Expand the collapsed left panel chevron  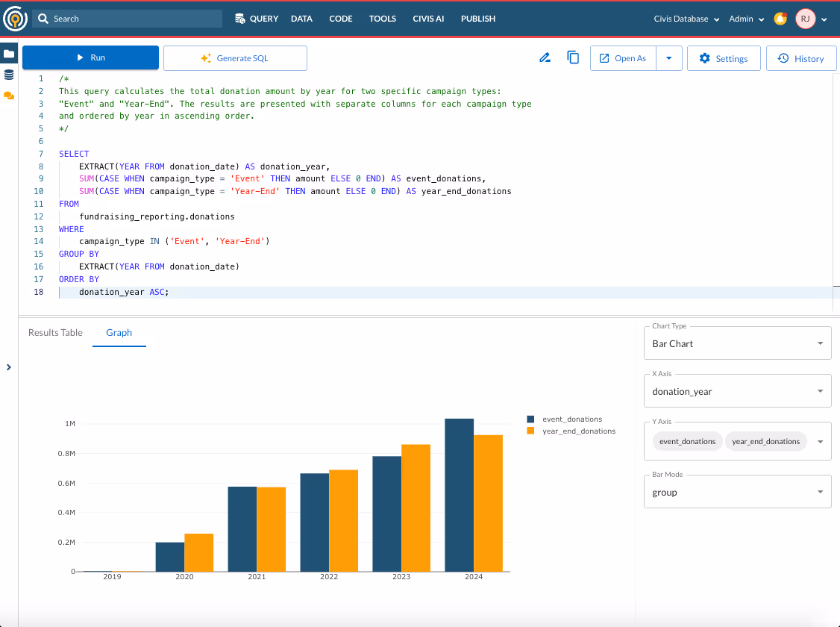[8, 367]
